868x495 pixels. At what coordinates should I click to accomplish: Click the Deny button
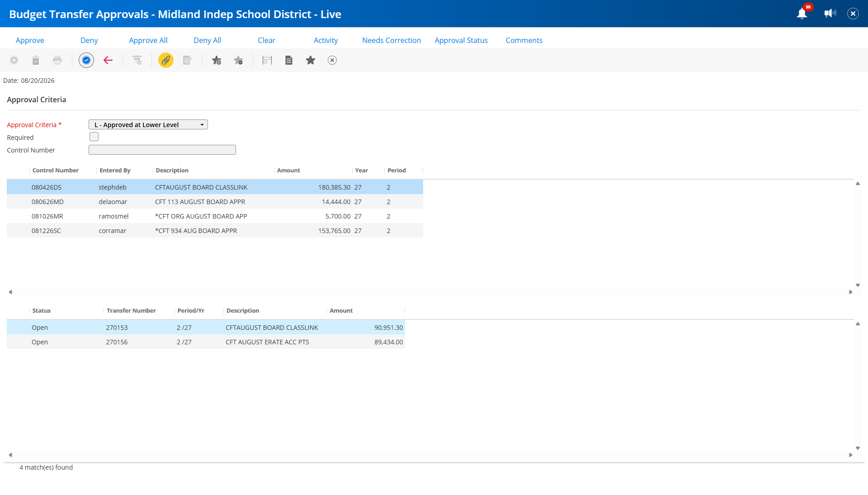point(89,40)
